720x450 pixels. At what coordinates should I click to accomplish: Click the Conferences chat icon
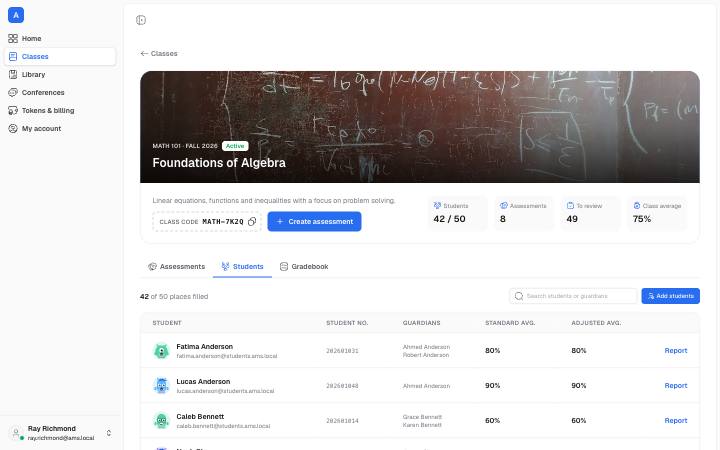point(13,92)
